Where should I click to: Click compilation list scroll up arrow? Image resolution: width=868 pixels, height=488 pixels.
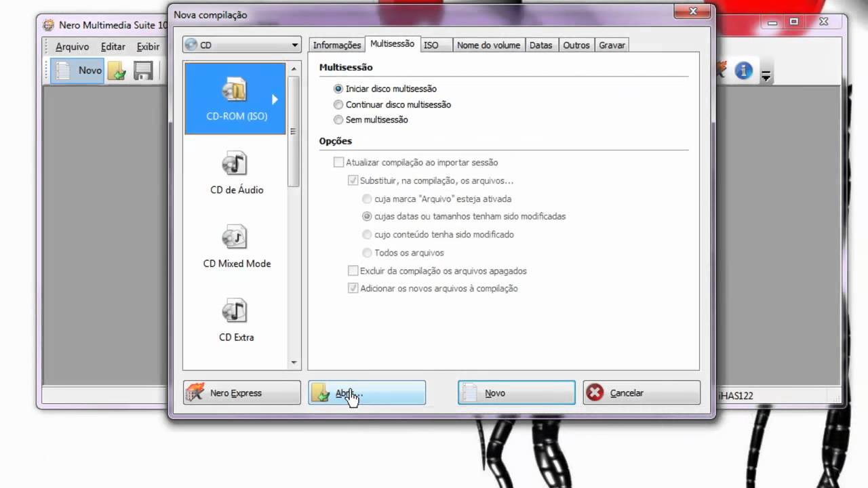coord(294,68)
